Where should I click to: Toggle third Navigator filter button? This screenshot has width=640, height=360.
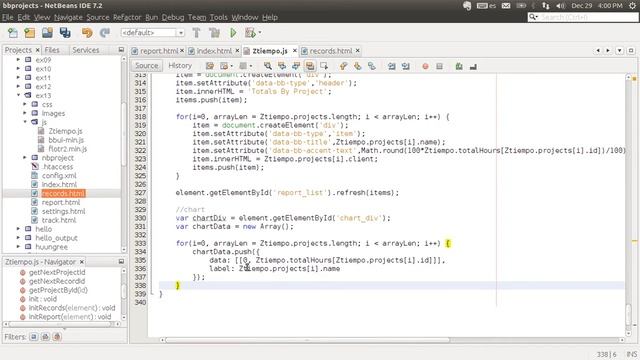tap(57, 337)
